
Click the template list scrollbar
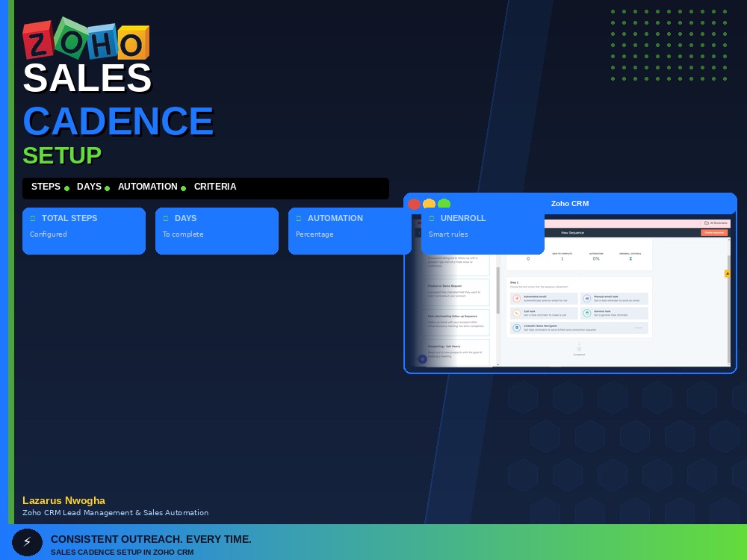[x=498, y=290]
